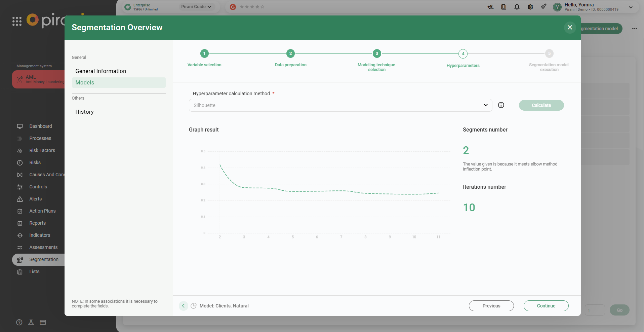Collapse panel with left chevron button
Image resolution: width=644 pixels, height=332 pixels.
(x=183, y=306)
